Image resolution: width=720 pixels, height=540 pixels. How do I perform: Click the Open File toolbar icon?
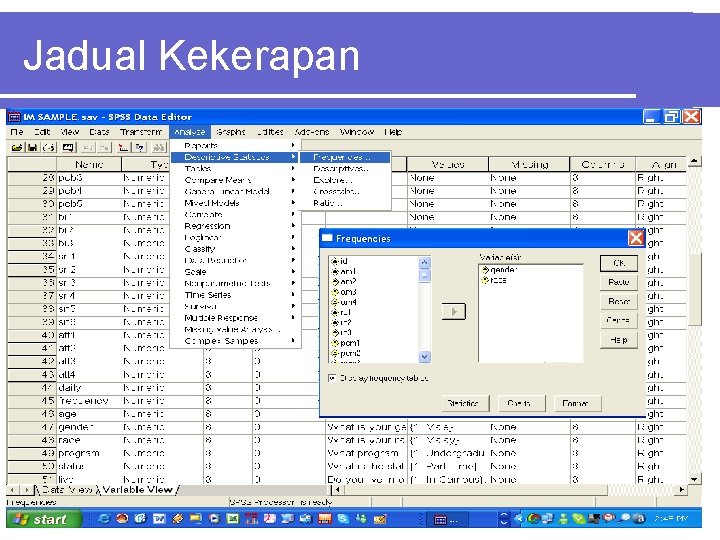17,147
